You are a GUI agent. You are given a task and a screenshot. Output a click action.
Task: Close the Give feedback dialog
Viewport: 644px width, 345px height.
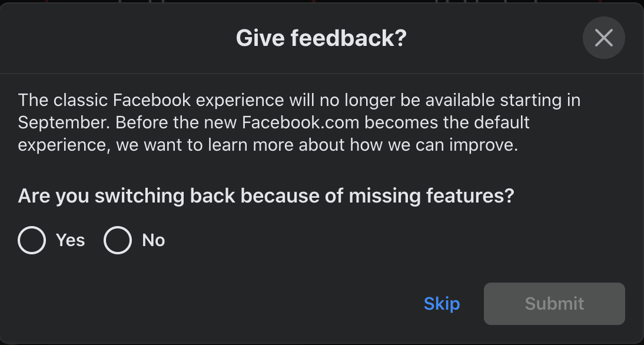pyautogui.click(x=604, y=38)
